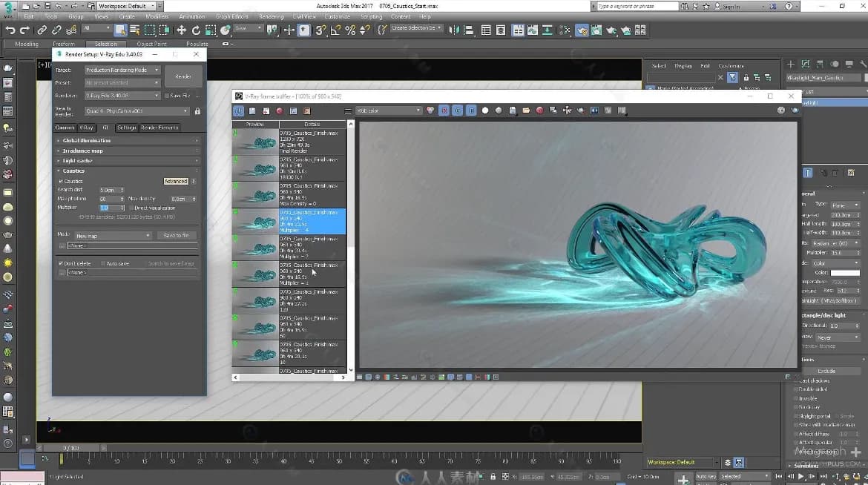Click the white circle icon in V-Ray frame buffer toolbar
Screen dimensions: 868x485
click(485, 110)
